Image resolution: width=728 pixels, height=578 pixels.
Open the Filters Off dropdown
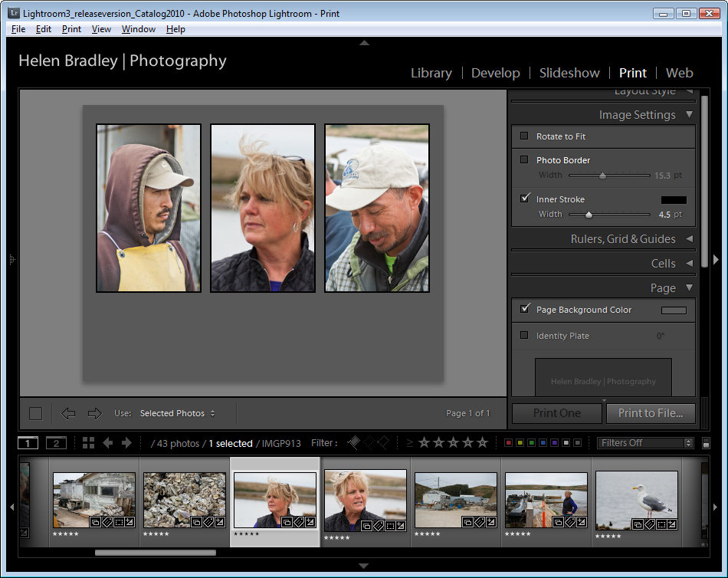coord(645,443)
